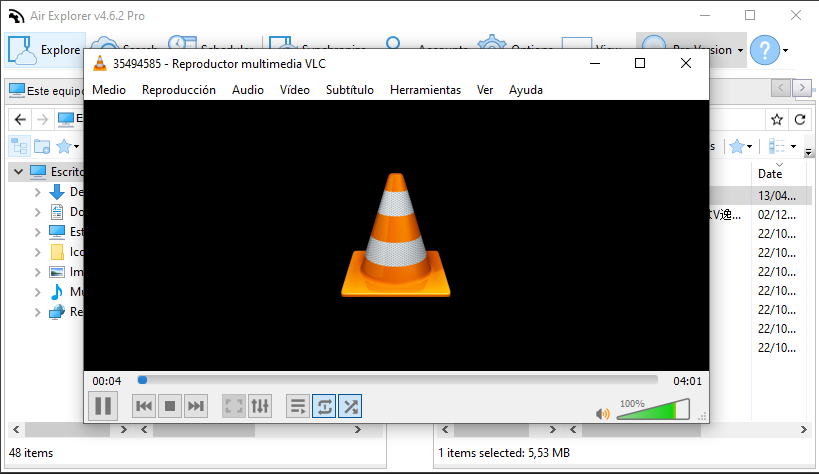Mute audio with VLC speaker icon
The image size is (819, 474).
click(602, 414)
